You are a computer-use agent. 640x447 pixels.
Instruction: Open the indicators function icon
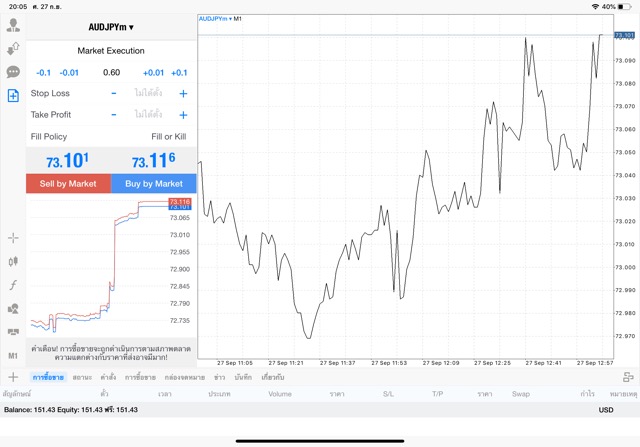pyautogui.click(x=13, y=285)
